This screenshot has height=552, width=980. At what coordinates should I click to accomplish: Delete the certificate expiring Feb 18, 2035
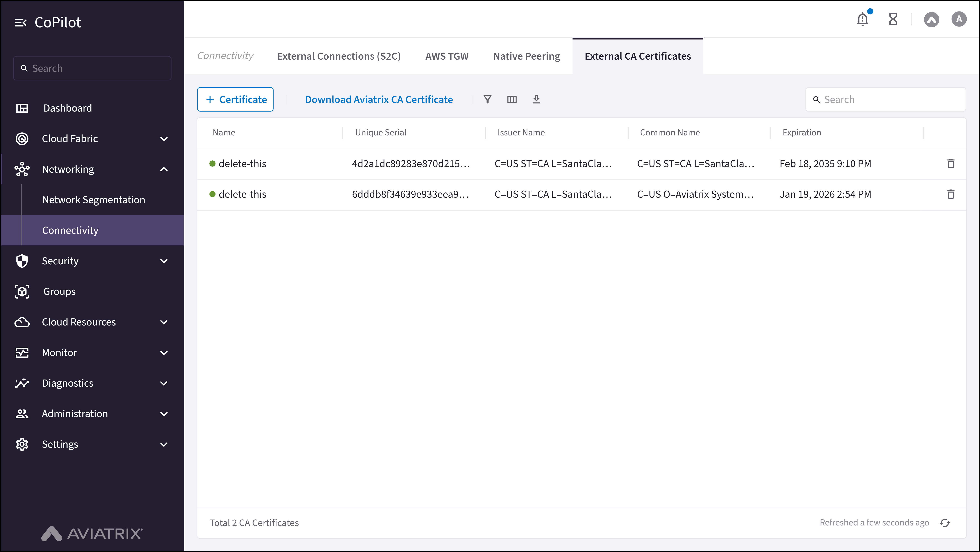pyautogui.click(x=951, y=163)
